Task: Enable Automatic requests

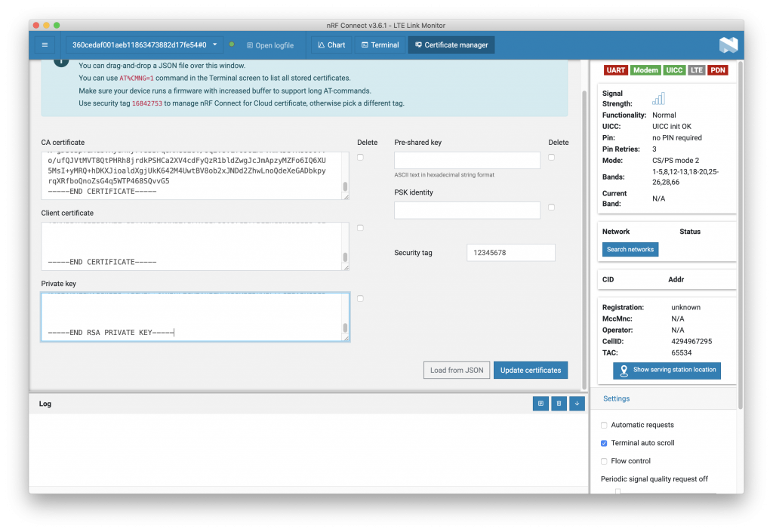Action: [604, 425]
